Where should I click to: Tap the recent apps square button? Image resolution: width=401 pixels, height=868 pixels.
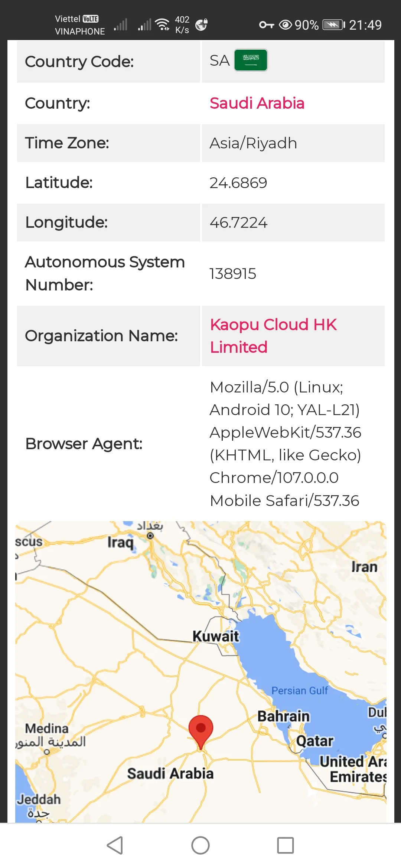click(x=286, y=845)
